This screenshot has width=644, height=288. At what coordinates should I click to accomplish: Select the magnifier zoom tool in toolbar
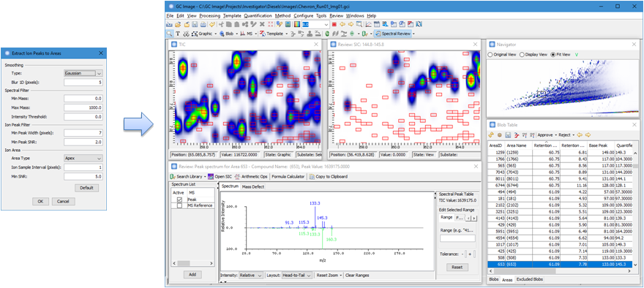tap(169, 34)
